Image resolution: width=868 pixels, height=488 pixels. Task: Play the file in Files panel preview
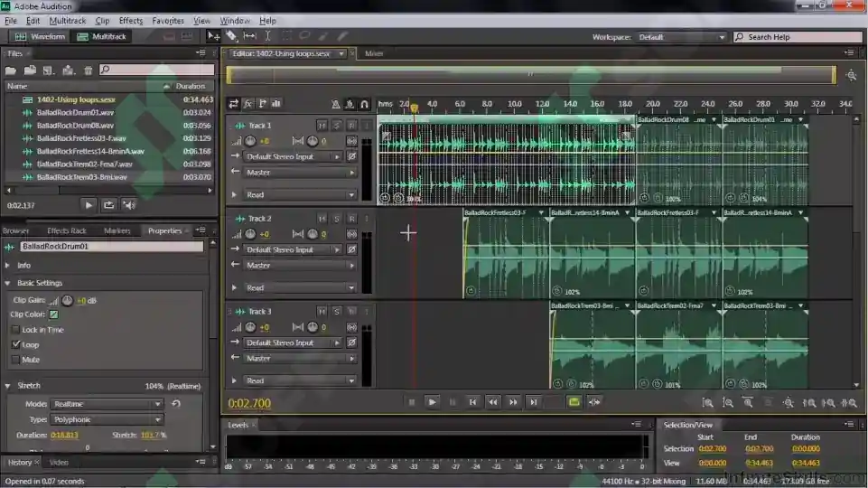(89, 205)
